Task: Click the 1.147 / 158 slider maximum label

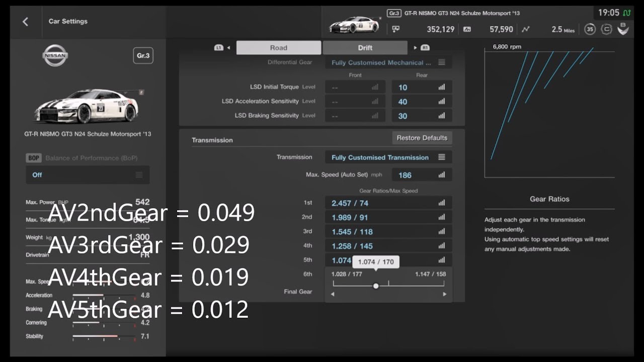Action: pyautogui.click(x=431, y=274)
